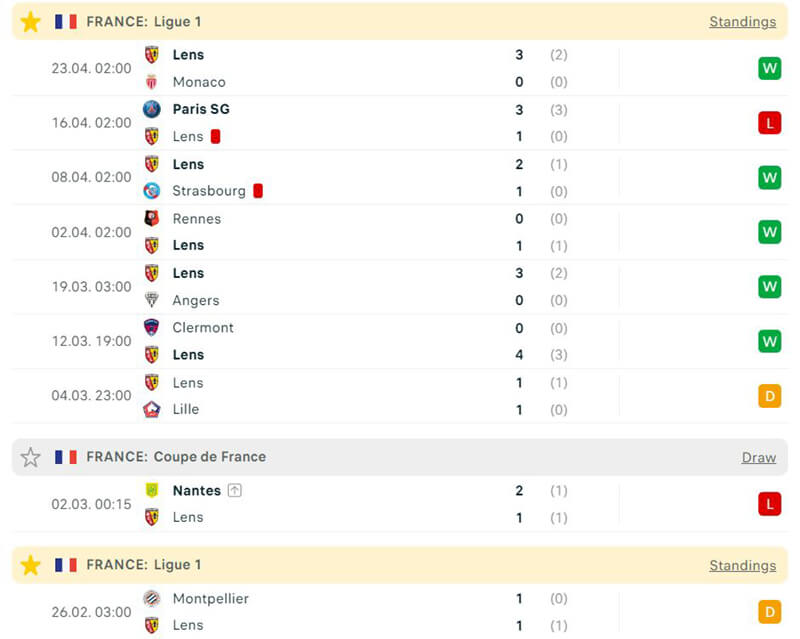Toggle the bottom Ligue 1 star
The width and height of the screenshot is (800, 639).
click(31, 565)
